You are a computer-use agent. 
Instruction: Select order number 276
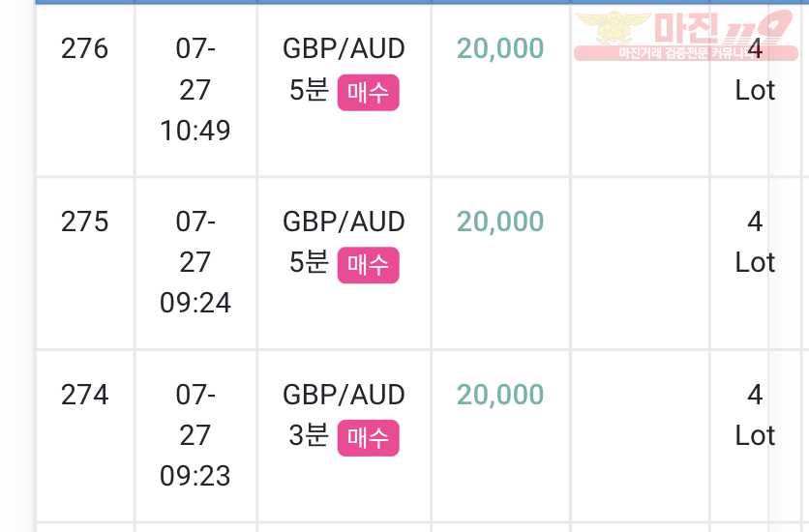(x=84, y=49)
